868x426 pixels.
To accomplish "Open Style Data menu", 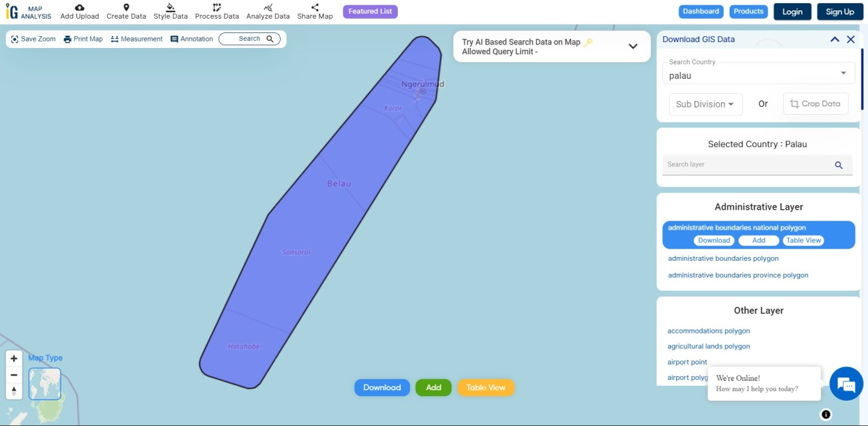I will 171,12.
